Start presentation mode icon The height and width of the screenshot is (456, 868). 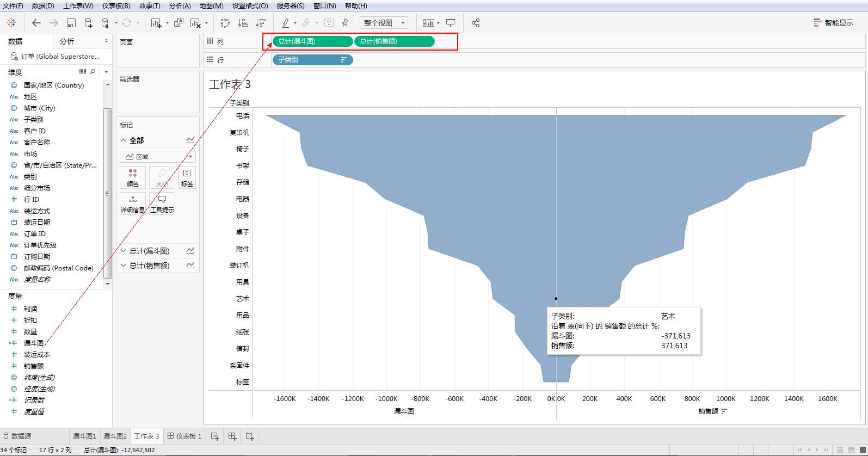click(x=451, y=23)
